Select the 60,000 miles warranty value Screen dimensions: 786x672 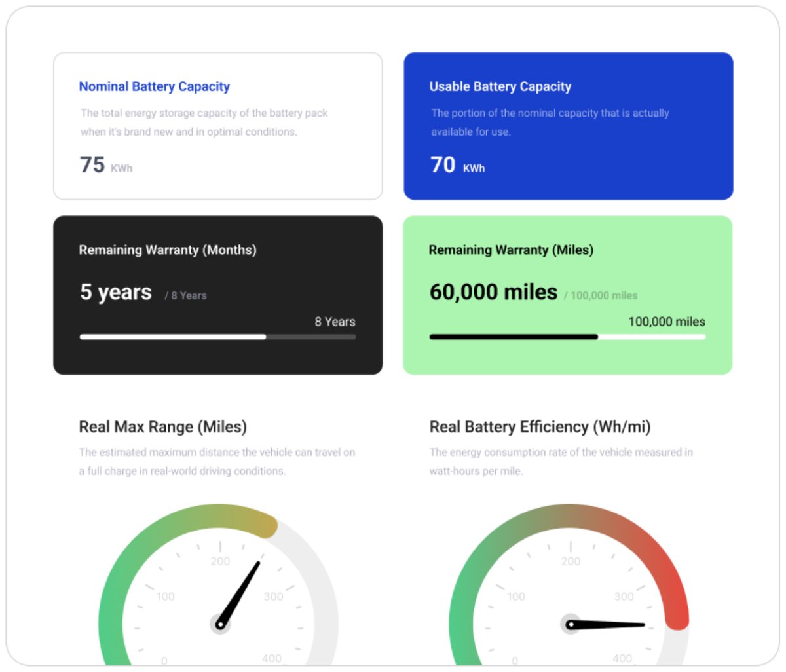pos(493,291)
